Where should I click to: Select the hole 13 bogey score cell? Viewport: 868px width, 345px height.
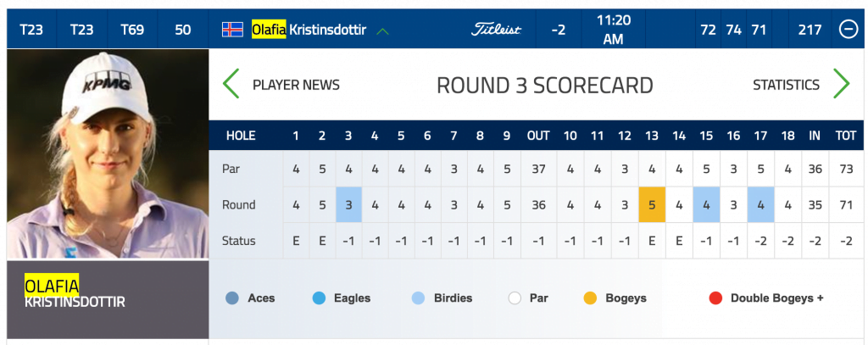(x=652, y=205)
